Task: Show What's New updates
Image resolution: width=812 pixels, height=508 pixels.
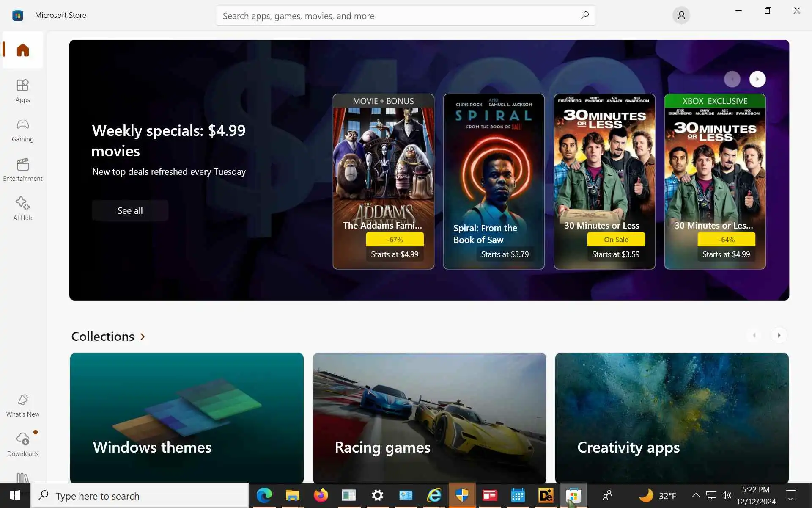Action: tap(22, 405)
